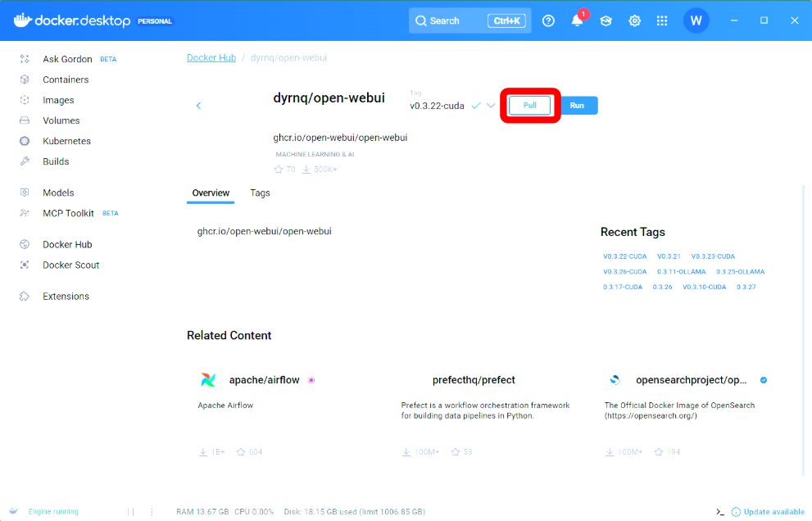This screenshot has width=812, height=521.
Task: Open the notifications bell
Action: (577, 21)
